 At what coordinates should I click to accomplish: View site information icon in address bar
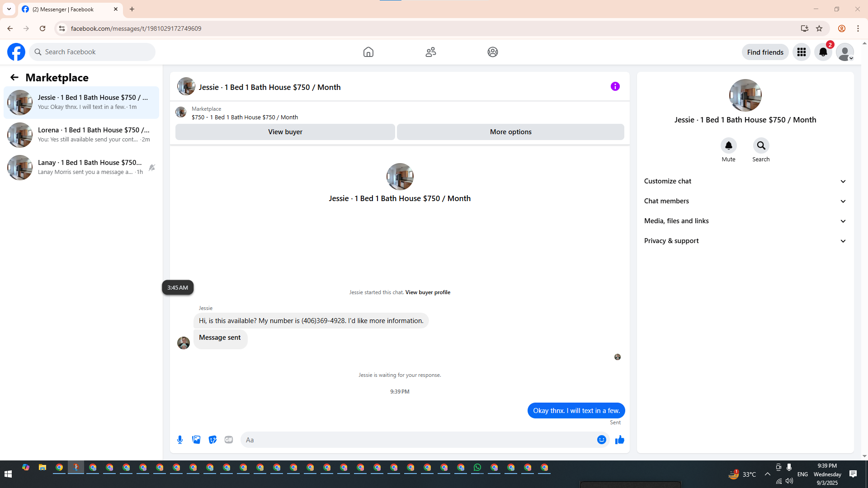click(62, 28)
